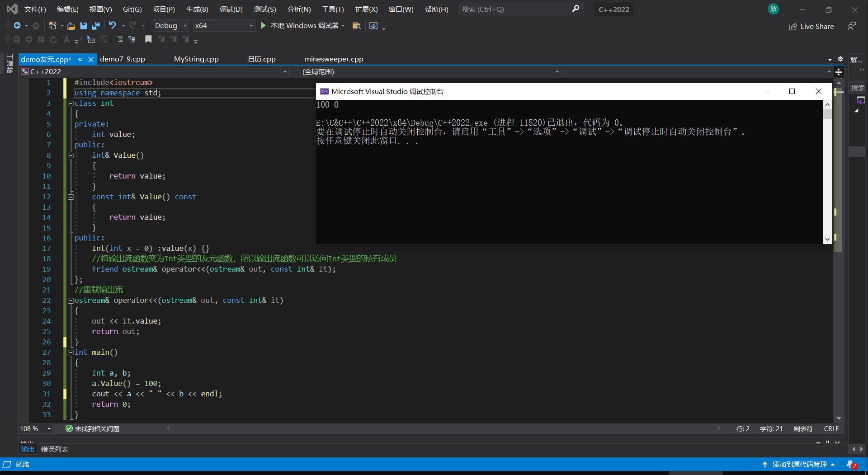Click the editor settings gear icon

840,59
